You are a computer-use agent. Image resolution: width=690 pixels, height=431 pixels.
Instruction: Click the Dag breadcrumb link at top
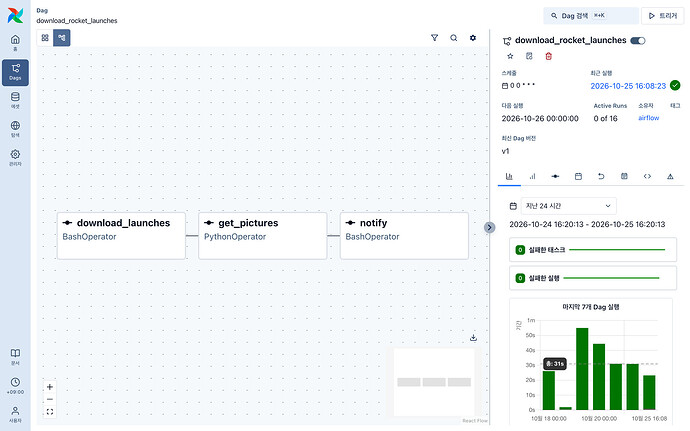point(42,11)
